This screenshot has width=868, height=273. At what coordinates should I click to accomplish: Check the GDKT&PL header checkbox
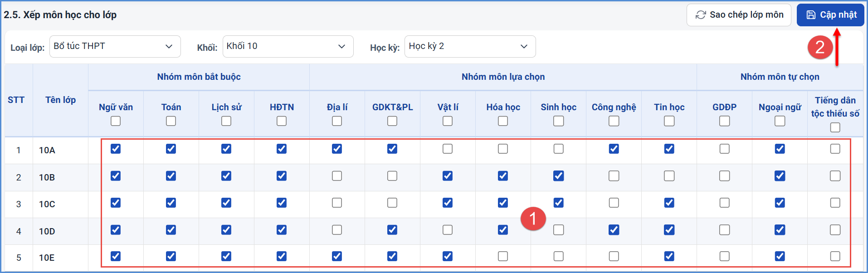[x=392, y=121]
